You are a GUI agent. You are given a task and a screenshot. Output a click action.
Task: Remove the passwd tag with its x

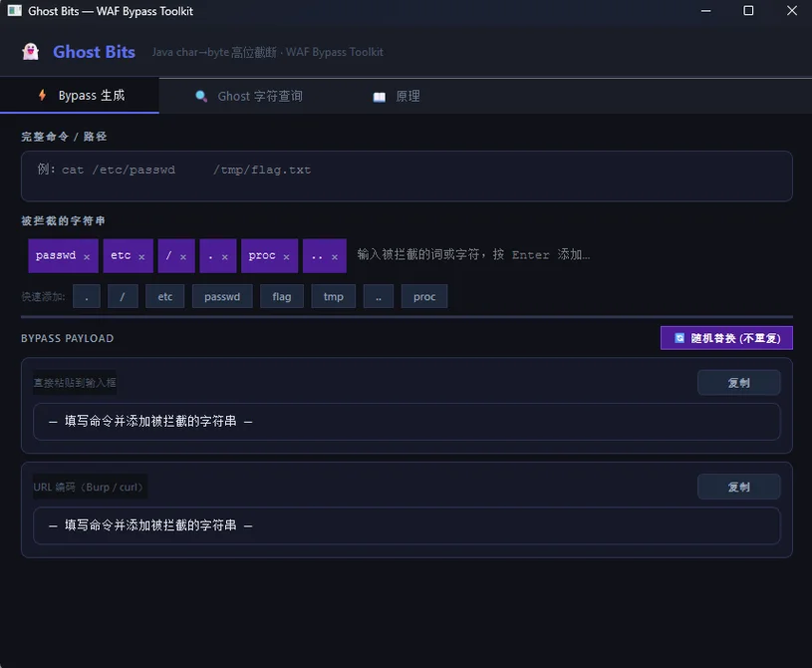pos(87,256)
